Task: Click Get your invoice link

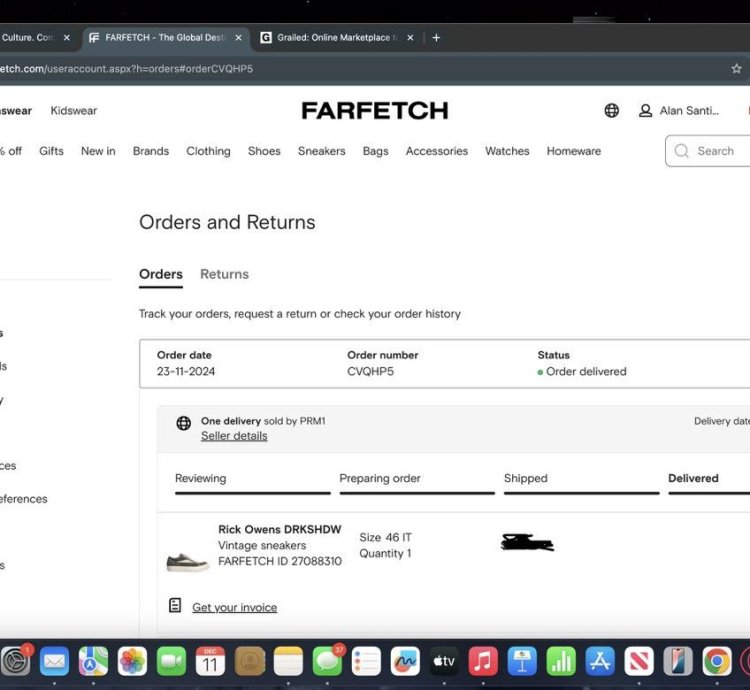Action: 234,607
